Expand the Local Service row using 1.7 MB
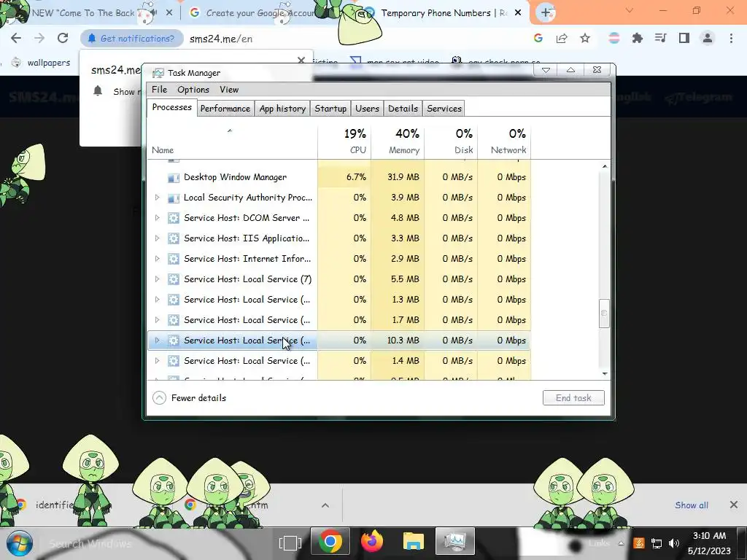747x560 pixels. (158, 320)
